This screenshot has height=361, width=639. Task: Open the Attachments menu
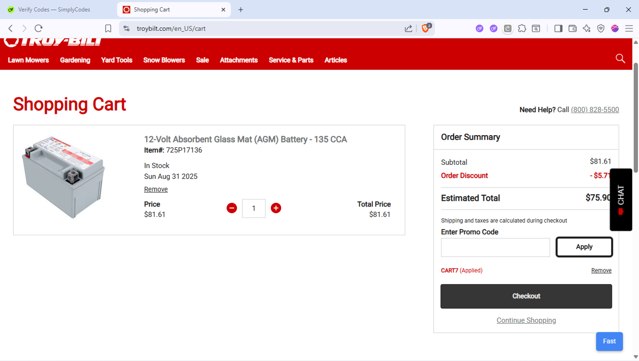[x=239, y=60]
